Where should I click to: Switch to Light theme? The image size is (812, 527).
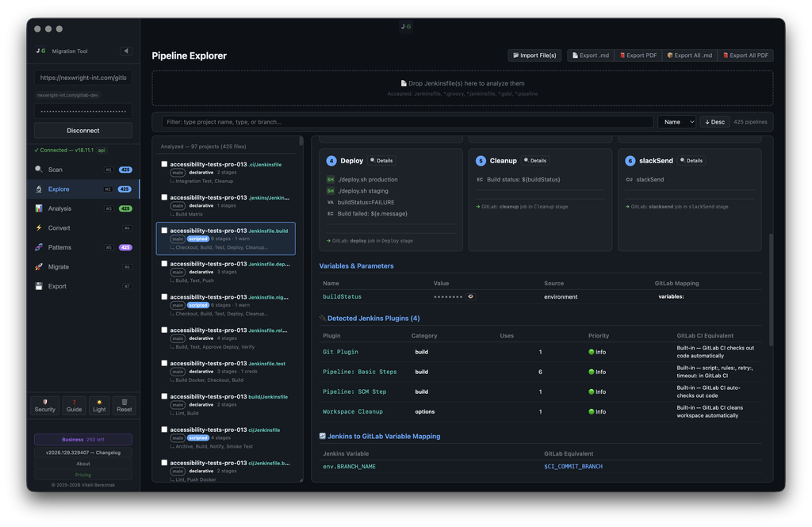(99, 405)
